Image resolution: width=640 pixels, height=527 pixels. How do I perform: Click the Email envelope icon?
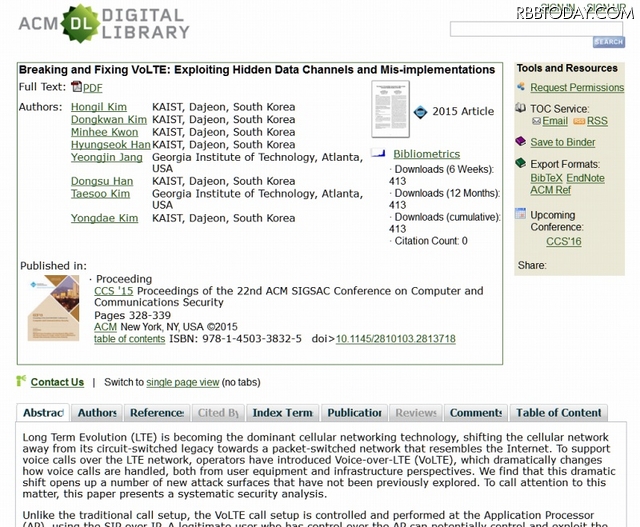[536, 121]
